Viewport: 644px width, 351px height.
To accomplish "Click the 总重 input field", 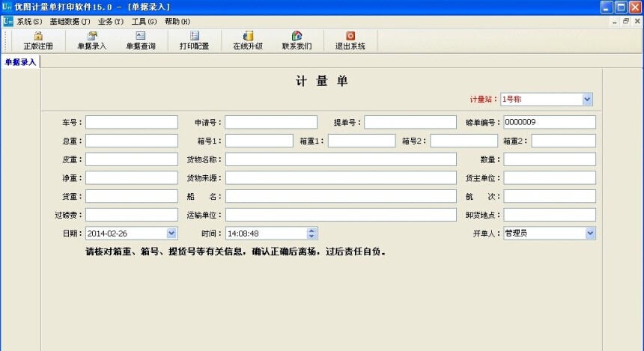I will tap(132, 141).
